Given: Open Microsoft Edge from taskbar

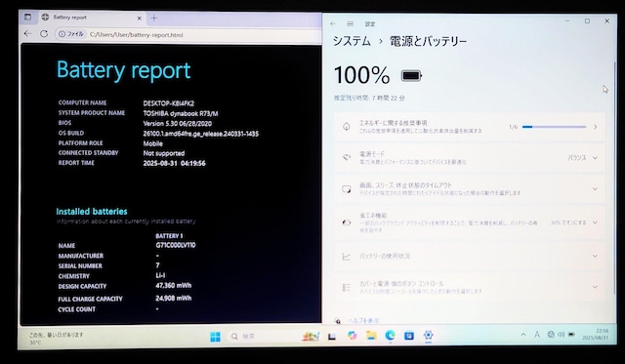Looking at the screenshot, I should 390,336.
